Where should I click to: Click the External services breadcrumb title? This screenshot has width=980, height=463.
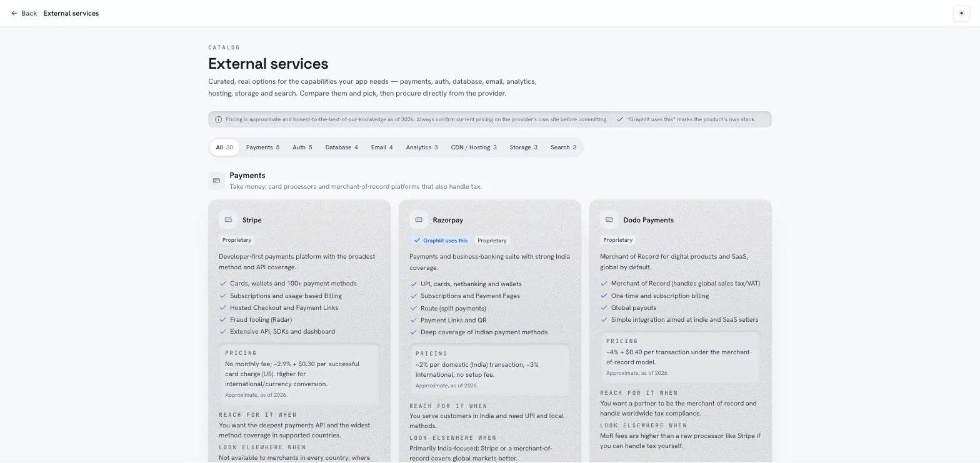coord(71,13)
